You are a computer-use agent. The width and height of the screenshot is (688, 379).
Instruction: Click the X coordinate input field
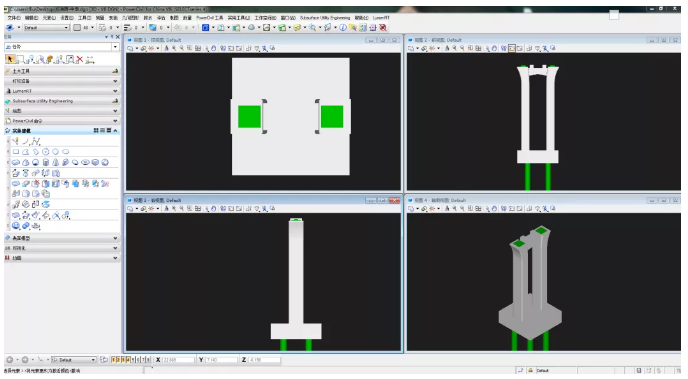coord(179,360)
